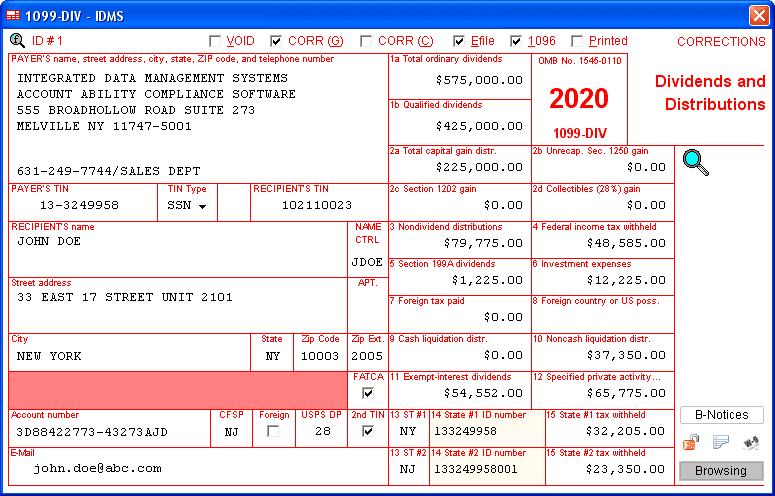Click the large blue magnifying glass icon

point(696,163)
